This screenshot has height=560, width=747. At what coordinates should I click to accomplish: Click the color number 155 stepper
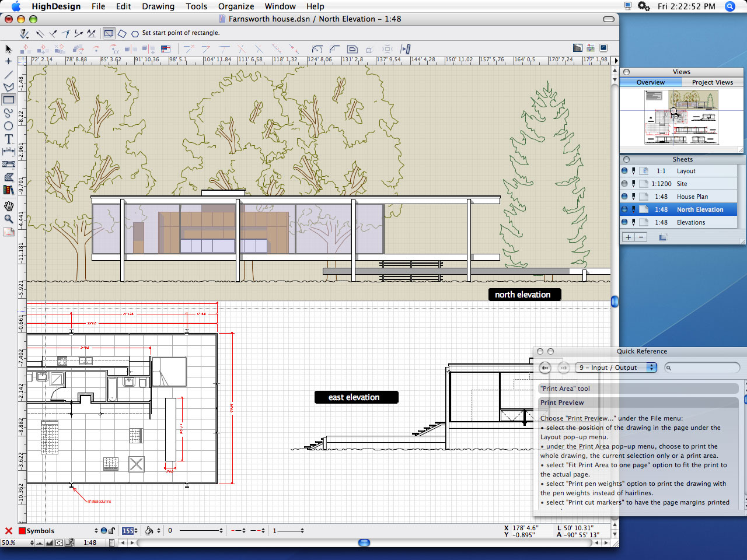pyautogui.click(x=136, y=531)
